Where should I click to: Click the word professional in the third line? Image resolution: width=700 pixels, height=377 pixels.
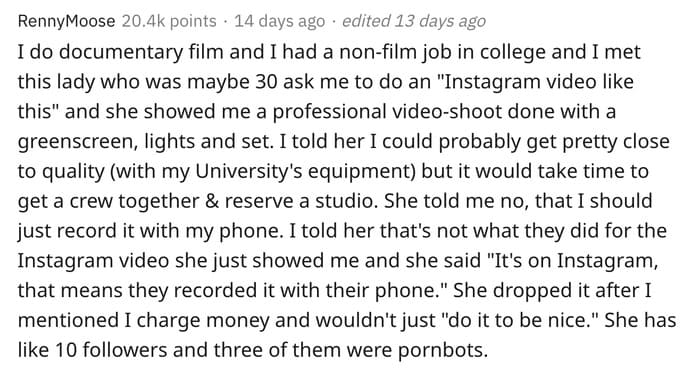[x=329, y=112]
